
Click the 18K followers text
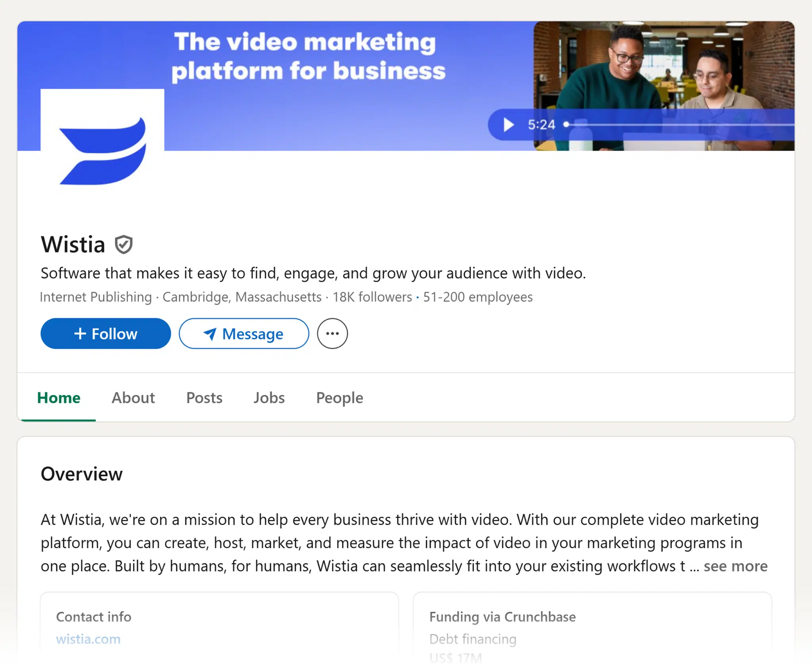(372, 297)
